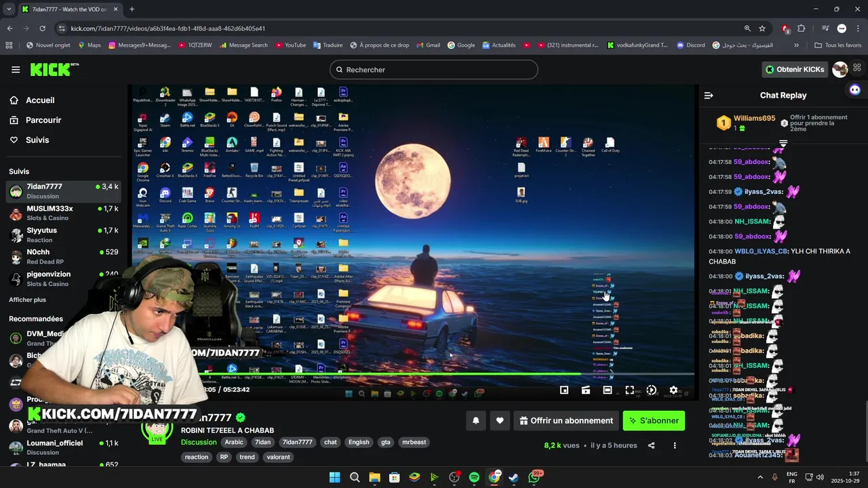Open the YouTube bookmark

(290, 45)
